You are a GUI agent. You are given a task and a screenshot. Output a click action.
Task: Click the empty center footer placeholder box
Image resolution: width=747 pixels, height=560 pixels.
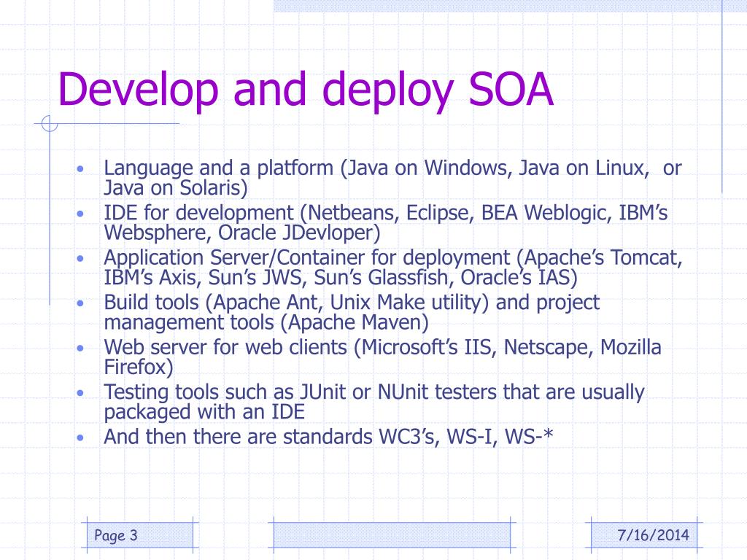point(392,535)
